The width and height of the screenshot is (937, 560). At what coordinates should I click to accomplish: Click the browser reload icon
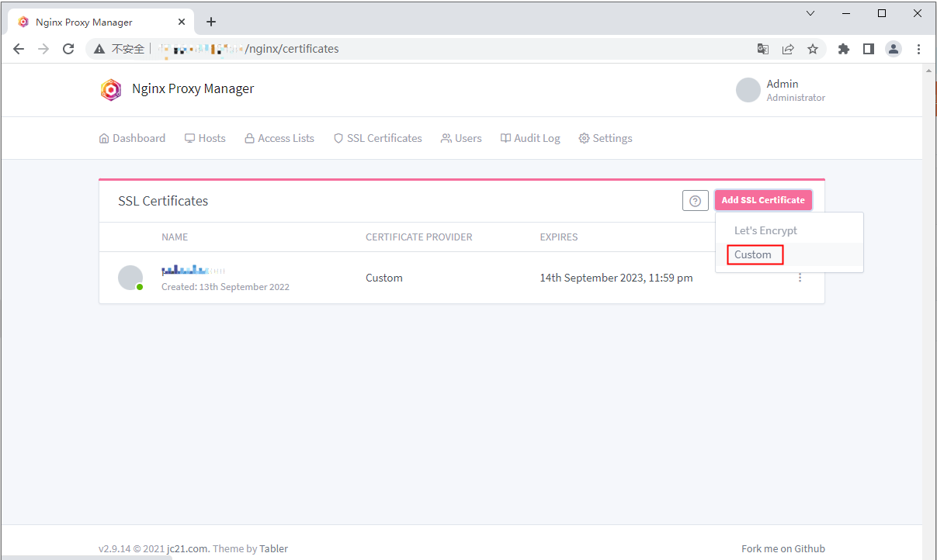click(68, 49)
